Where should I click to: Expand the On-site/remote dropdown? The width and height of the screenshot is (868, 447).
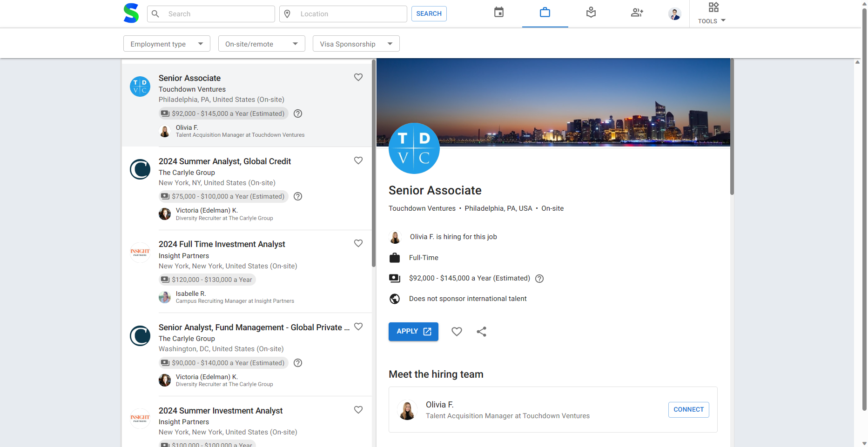point(262,44)
